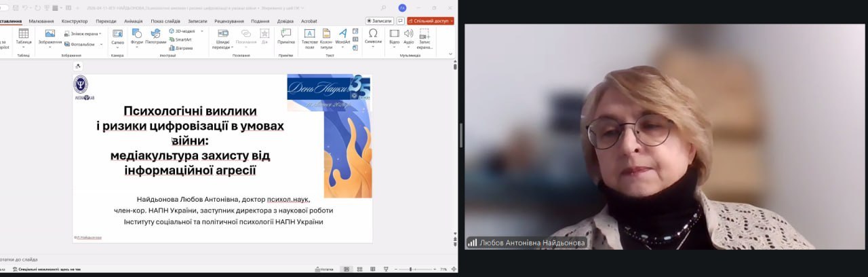Switch to the Конструктор (Design) tab
The height and width of the screenshot is (277, 868).
[x=75, y=21]
